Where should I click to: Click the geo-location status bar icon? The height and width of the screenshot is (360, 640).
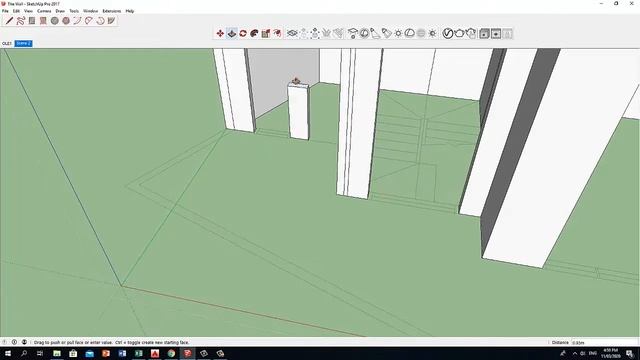(4, 342)
